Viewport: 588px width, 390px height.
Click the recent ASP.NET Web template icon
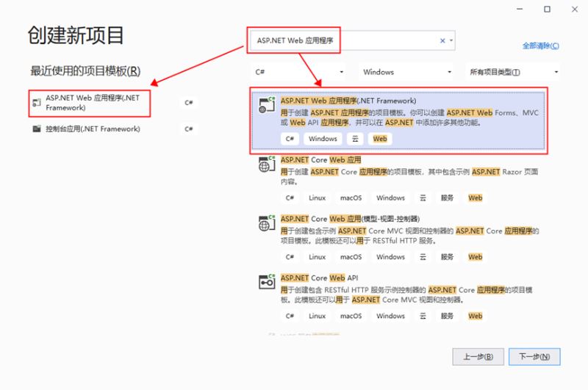pyautogui.click(x=36, y=102)
